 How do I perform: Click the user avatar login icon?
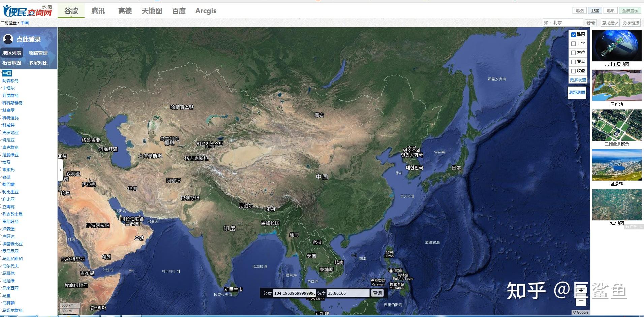pyautogui.click(x=8, y=39)
